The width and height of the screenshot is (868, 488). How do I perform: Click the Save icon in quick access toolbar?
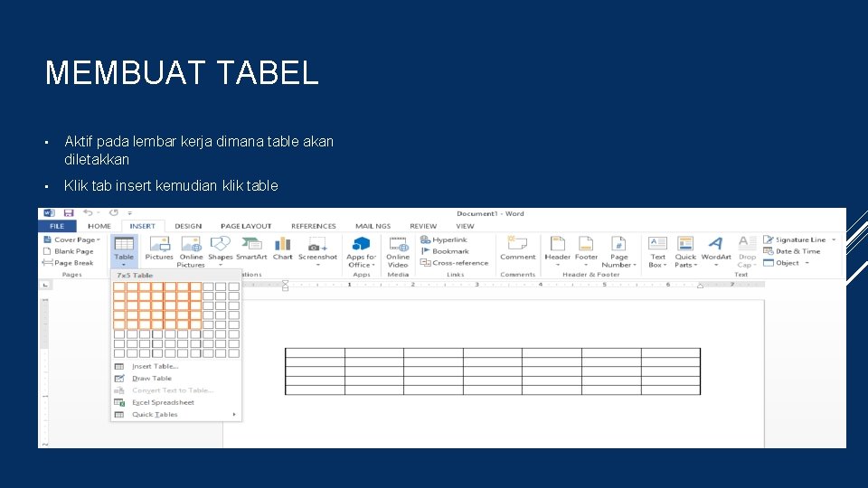pyautogui.click(x=69, y=213)
